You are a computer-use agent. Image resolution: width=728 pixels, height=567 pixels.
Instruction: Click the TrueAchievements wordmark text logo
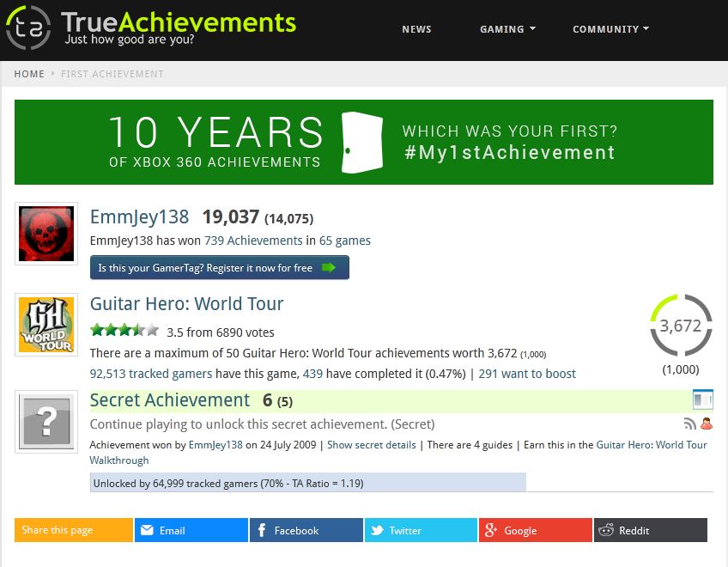(179, 23)
